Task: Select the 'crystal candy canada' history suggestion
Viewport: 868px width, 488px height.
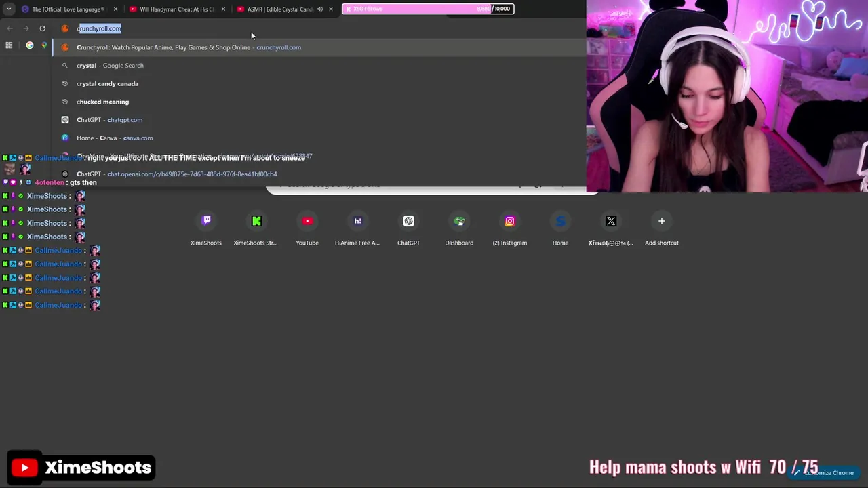Action: pos(319,83)
